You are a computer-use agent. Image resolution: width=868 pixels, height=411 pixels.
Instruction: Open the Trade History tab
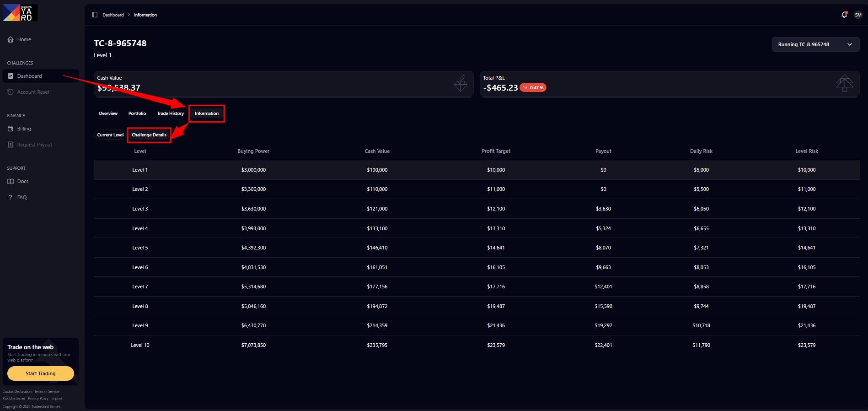pyautogui.click(x=170, y=114)
